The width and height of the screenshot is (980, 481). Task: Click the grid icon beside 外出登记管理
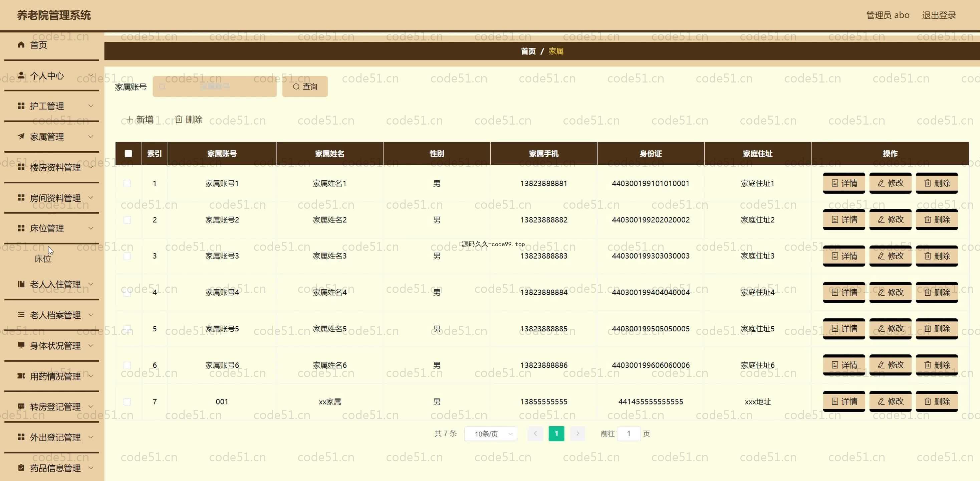(x=21, y=437)
